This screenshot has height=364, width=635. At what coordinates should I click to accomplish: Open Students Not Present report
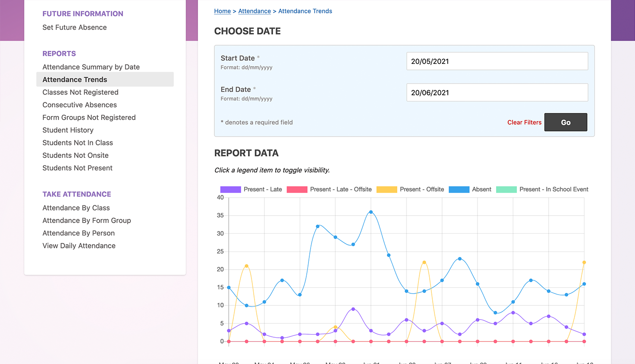coord(77,168)
